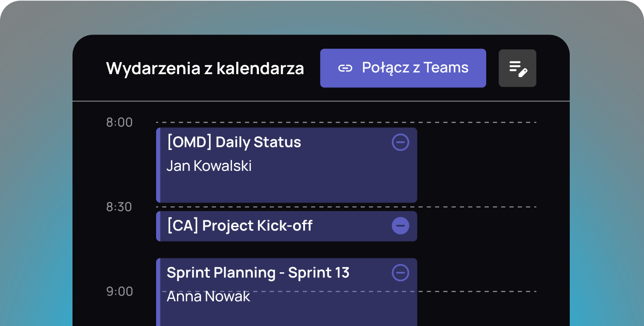Click dashed 8:00 gridline right of events
This screenshot has height=326, width=644.
tap(477, 122)
